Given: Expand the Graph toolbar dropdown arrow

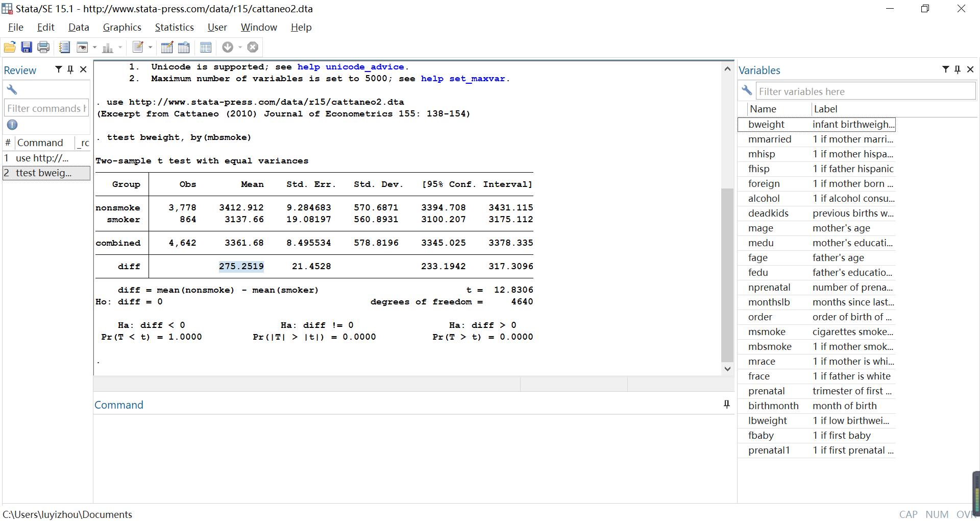Looking at the screenshot, I should click(x=120, y=48).
